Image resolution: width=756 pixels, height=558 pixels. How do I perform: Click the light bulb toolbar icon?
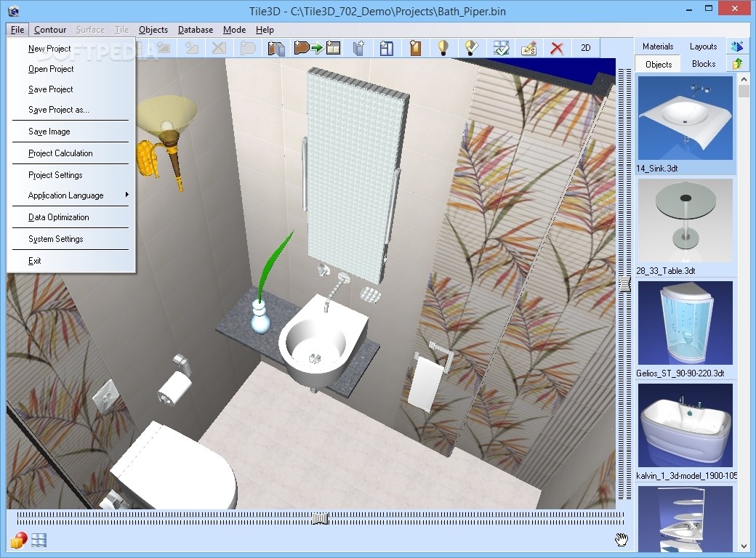click(x=443, y=48)
